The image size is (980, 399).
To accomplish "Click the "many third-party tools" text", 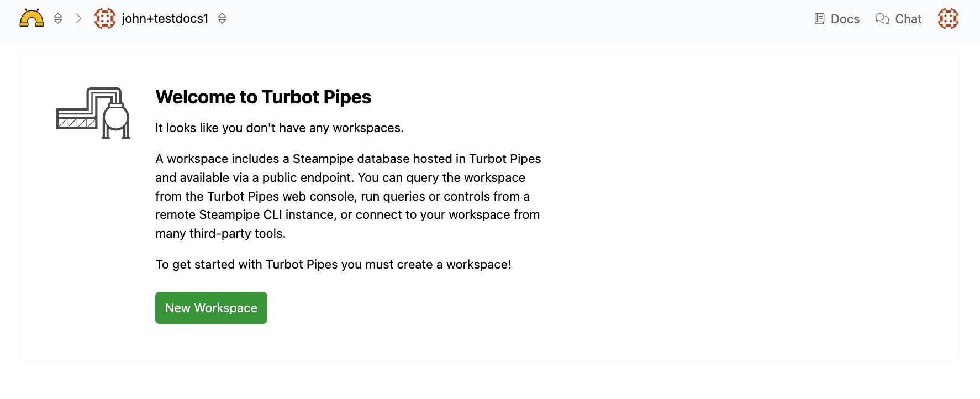I will pos(220,234).
